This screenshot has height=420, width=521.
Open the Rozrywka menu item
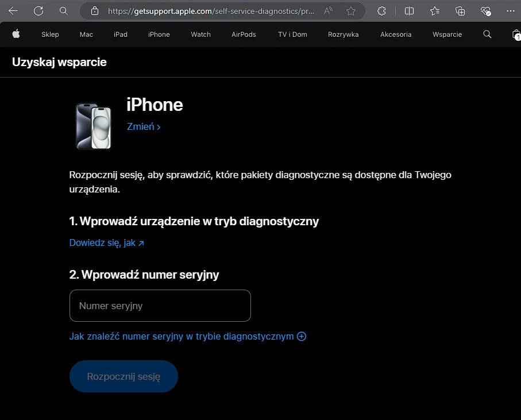(344, 34)
